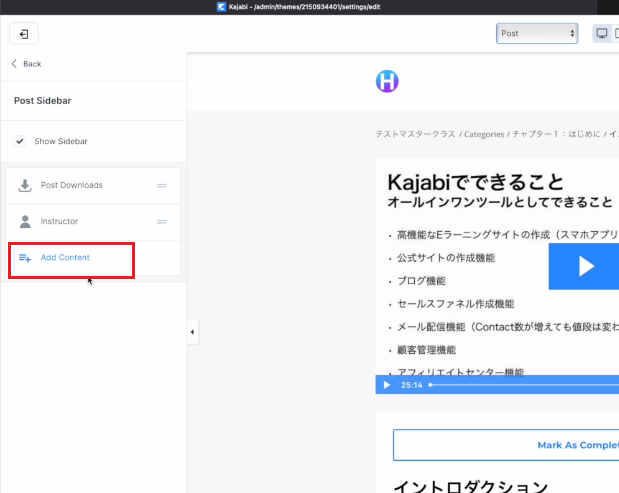
Task: Click the Post Sidebar panel title
Action: click(43, 101)
